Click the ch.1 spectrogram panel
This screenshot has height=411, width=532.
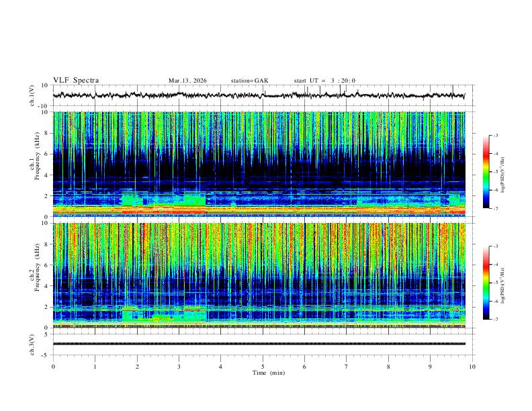click(x=259, y=164)
